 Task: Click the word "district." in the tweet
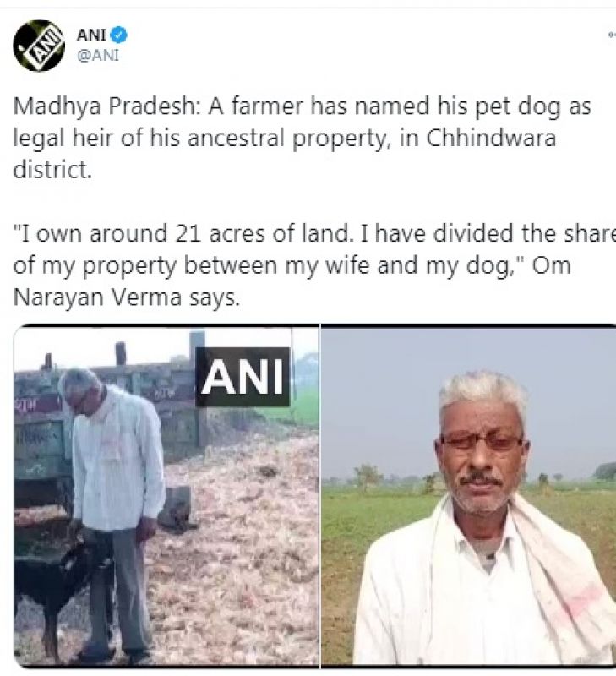pos(52,170)
